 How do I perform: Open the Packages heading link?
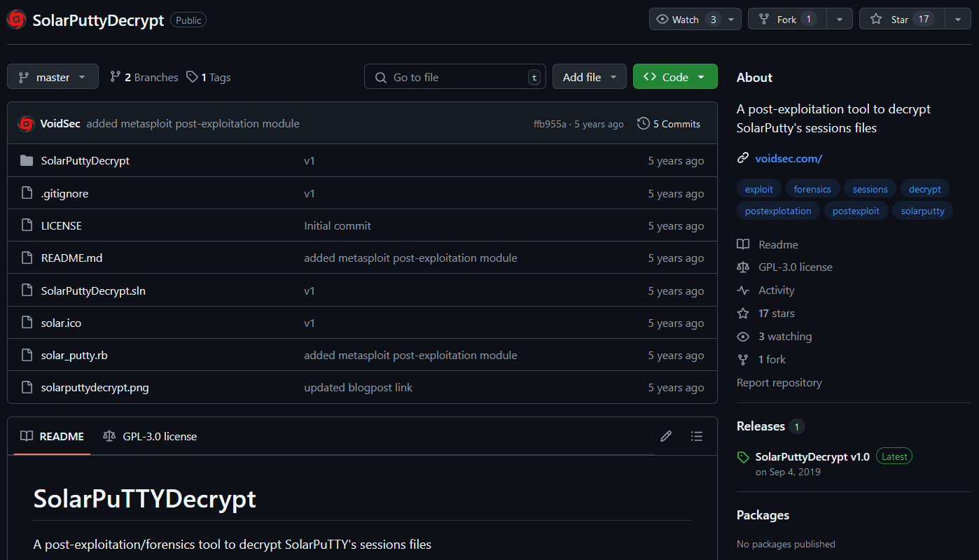point(763,514)
